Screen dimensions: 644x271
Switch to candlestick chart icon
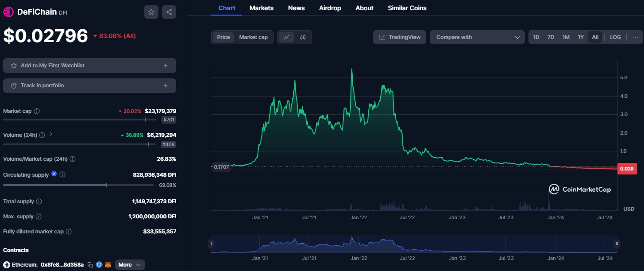coord(303,37)
